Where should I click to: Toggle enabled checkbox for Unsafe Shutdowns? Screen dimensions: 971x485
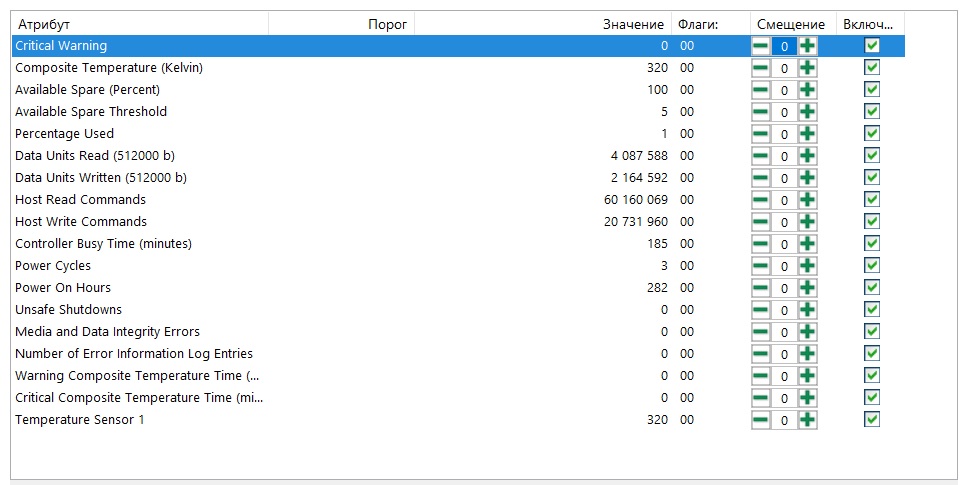coord(872,309)
